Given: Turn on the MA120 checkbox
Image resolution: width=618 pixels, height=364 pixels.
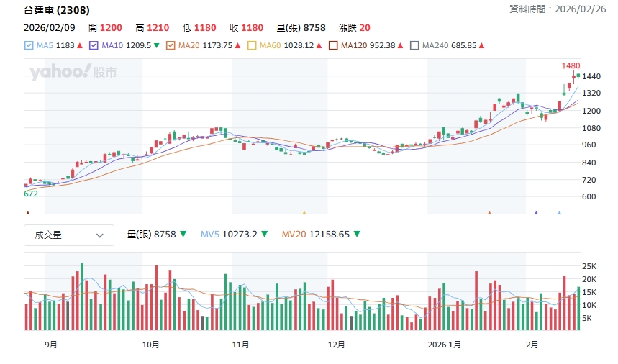Looking at the screenshot, I should 334,45.
